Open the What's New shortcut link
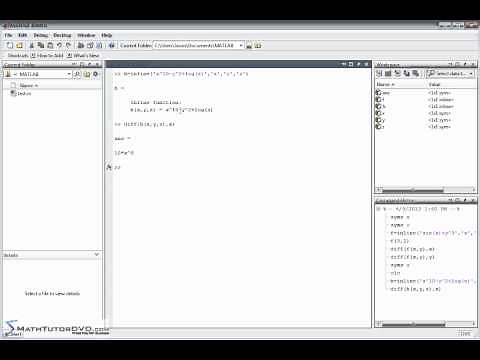 click(83, 56)
